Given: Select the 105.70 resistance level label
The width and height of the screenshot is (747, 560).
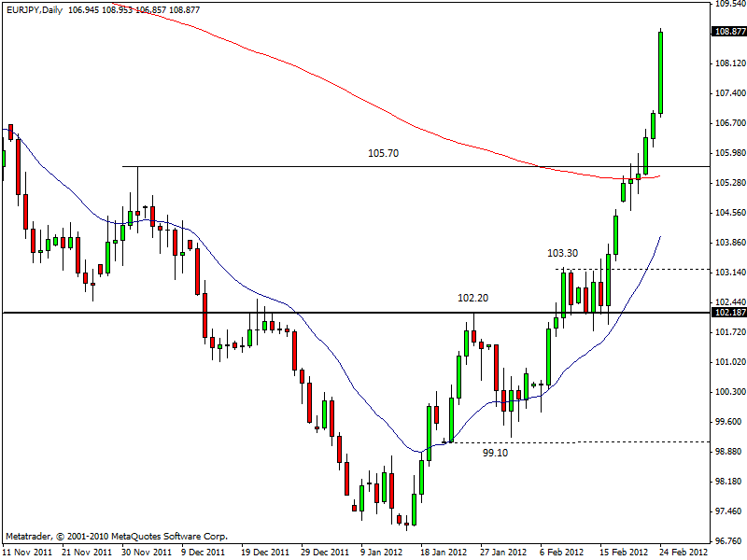Looking at the screenshot, I should coord(383,153).
